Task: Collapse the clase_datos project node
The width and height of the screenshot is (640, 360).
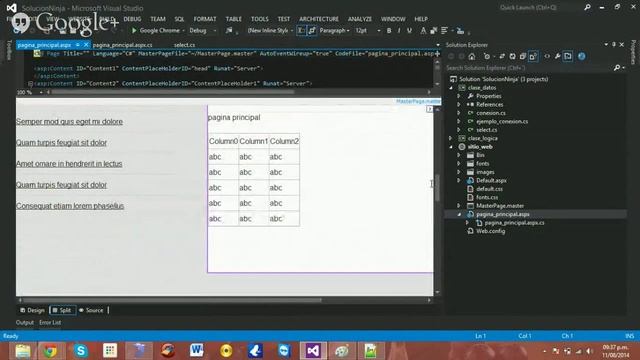Action: pyautogui.click(x=451, y=88)
